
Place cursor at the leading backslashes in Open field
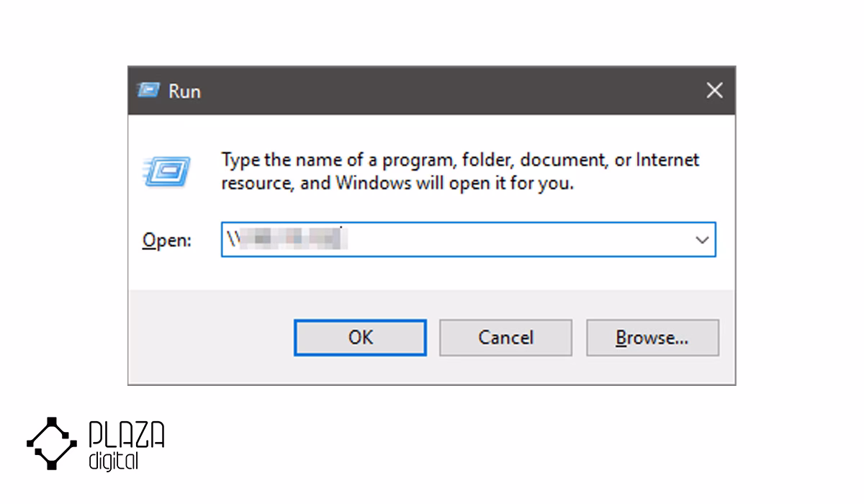(x=230, y=240)
